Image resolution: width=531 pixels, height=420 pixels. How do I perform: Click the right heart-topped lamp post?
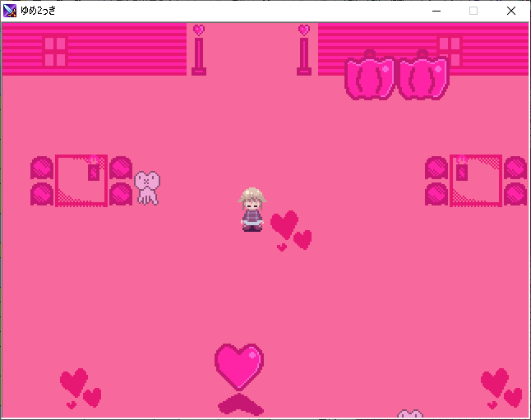[304, 50]
